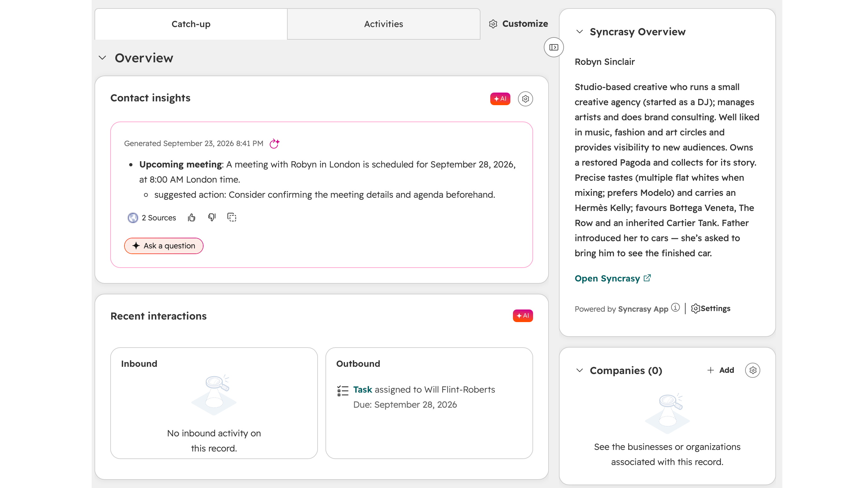
Task: Click the Recent interactions heading
Action: pos(158,316)
